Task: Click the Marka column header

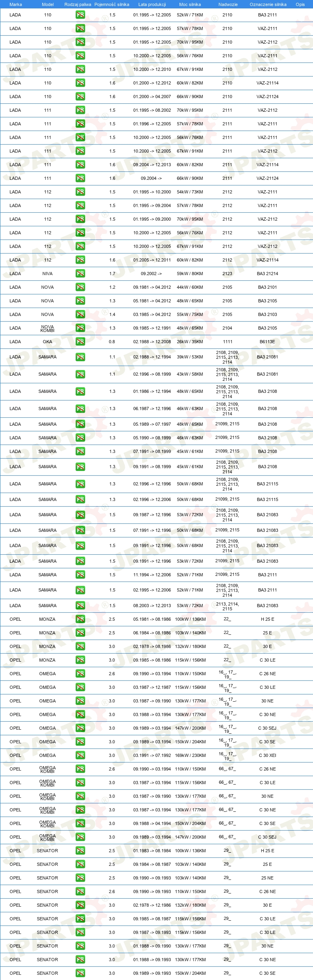Action: (16, 4)
